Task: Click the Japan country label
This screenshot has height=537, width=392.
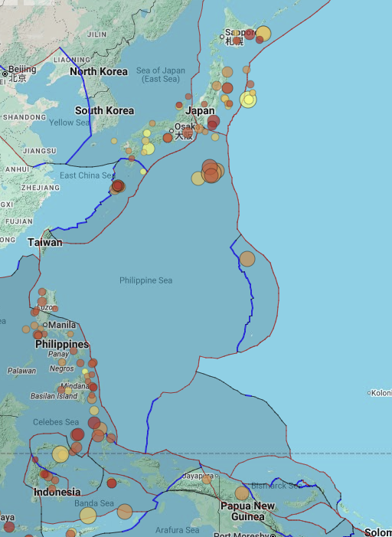Action: point(201,111)
